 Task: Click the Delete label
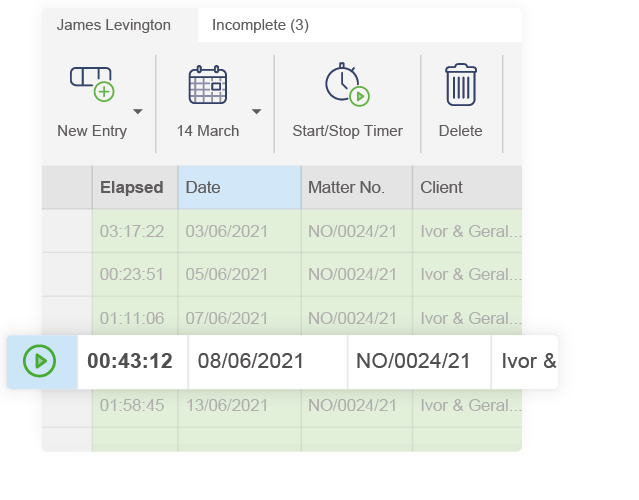point(461,131)
